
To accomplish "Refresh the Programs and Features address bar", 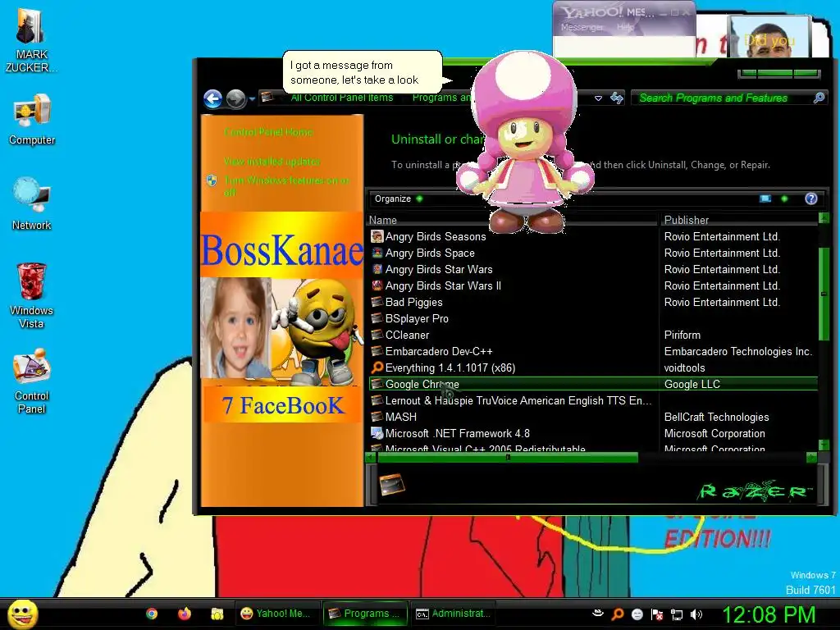I will 617,98.
